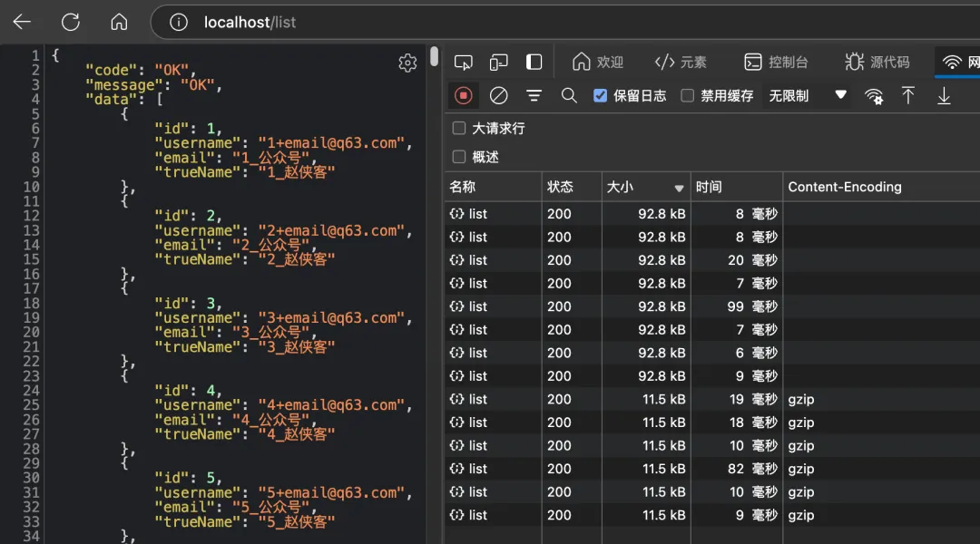Screen dimensions: 980x544
Task: Open the 无限制 throttling dropdown
Action: point(807,95)
